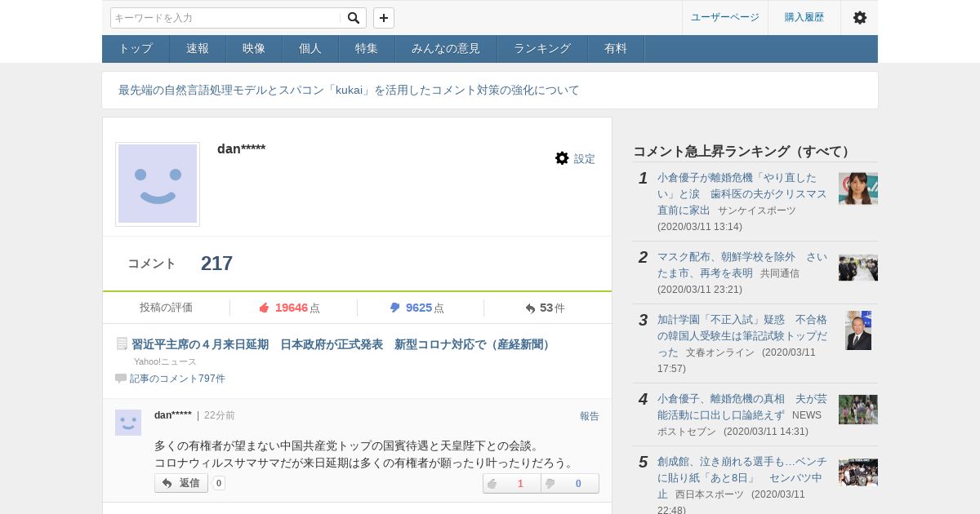Open the 設定 link in profile
Screen dimensions: 980x514
(x=585, y=158)
